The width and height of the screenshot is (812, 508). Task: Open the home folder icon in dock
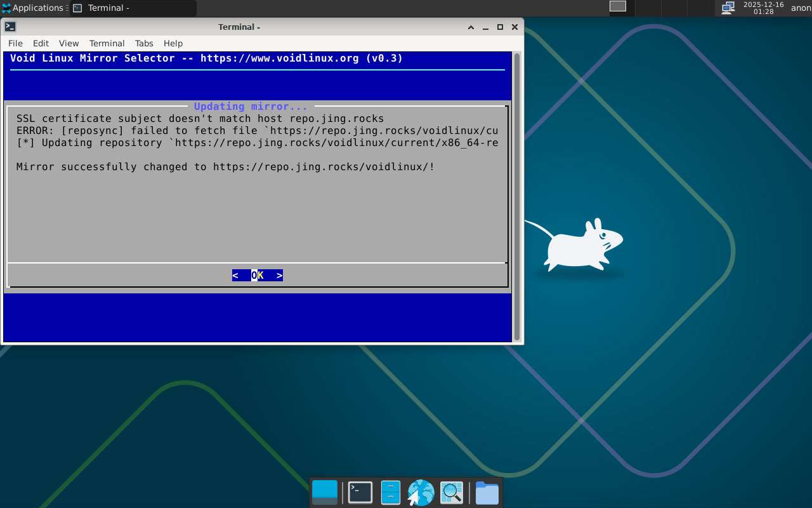[487, 493]
